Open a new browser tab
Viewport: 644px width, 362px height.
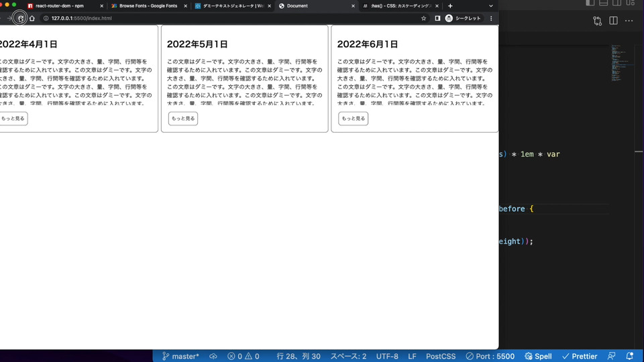tap(450, 6)
